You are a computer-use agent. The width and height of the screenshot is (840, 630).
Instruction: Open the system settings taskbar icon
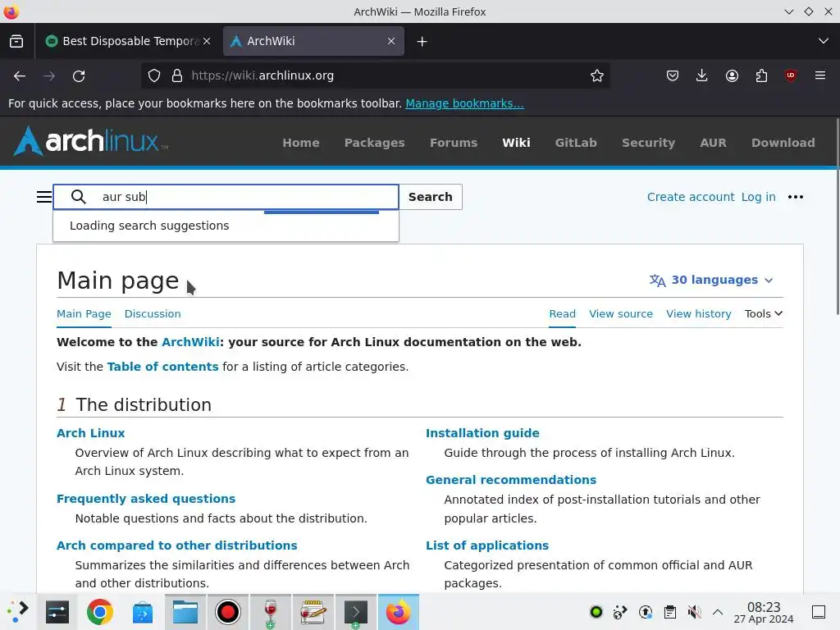coord(57,612)
